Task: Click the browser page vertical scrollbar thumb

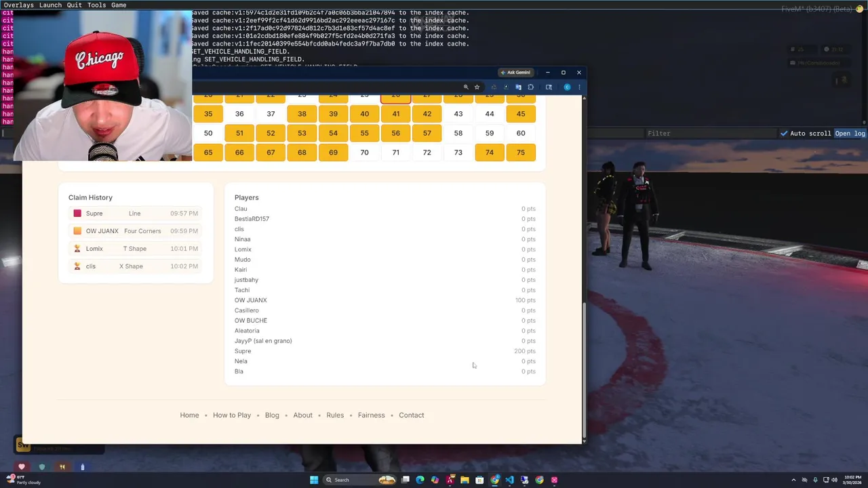Action: tap(584, 369)
